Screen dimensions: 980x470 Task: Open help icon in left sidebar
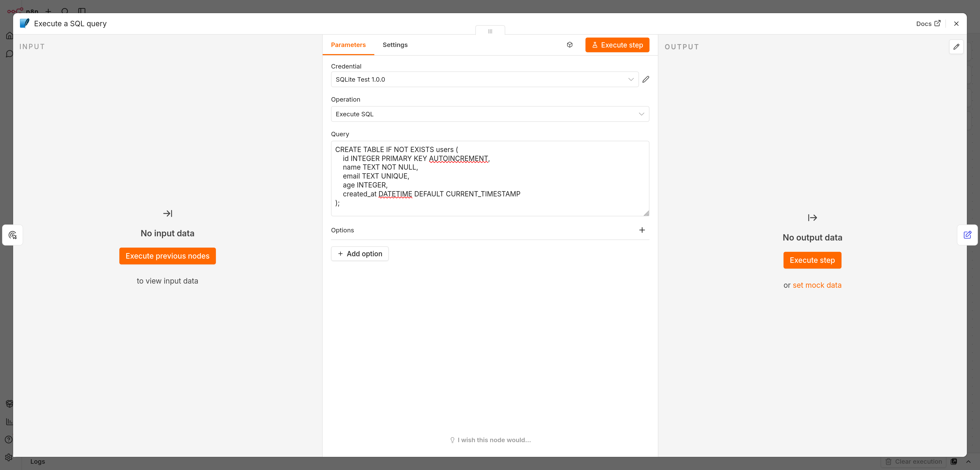(x=8, y=439)
